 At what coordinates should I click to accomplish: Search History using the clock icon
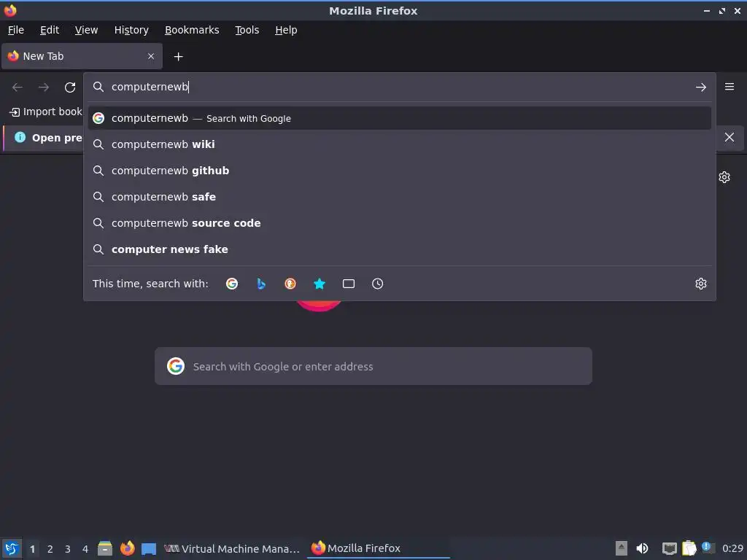coord(377,284)
